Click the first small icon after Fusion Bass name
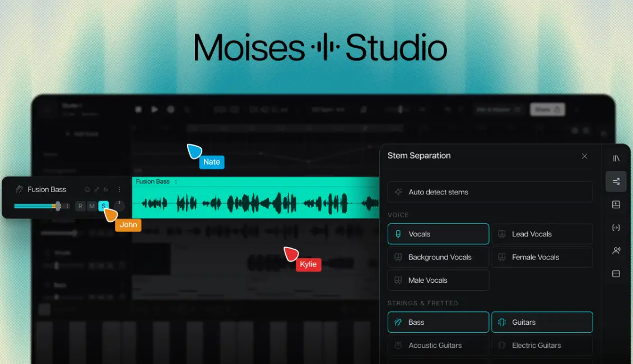This screenshot has height=364, width=633. [87, 189]
